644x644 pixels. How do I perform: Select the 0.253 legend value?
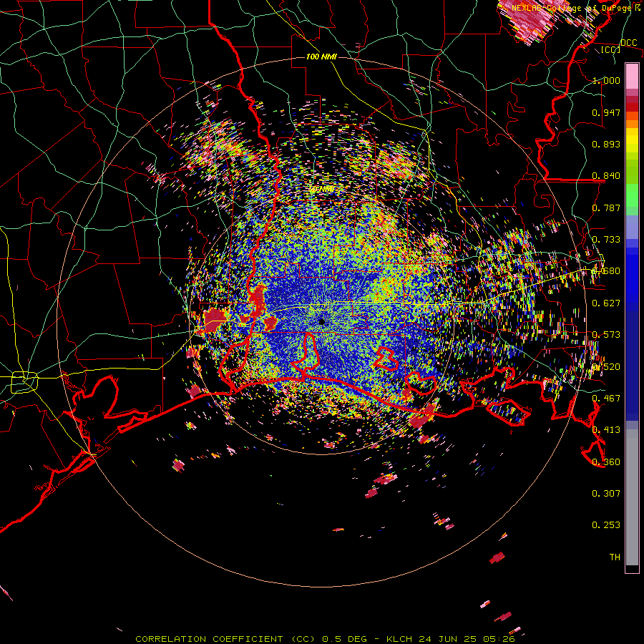click(x=606, y=525)
